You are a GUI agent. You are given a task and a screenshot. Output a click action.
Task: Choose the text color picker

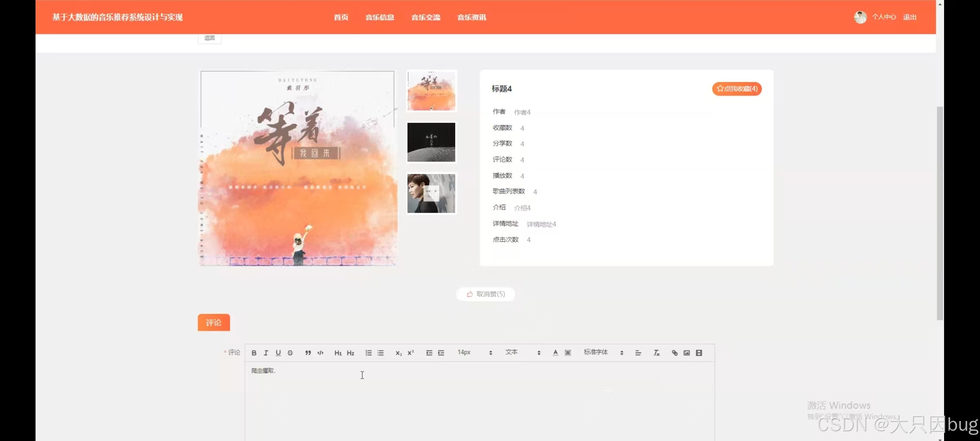tap(555, 353)
